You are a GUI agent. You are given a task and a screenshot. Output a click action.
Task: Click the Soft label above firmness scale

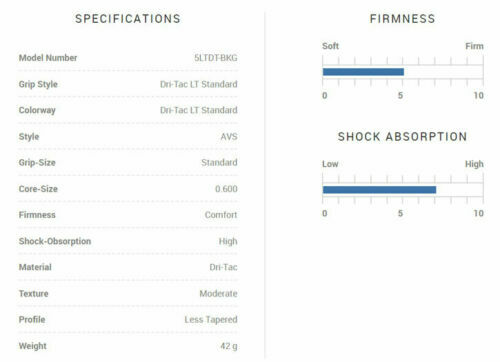tap(330, 46)
